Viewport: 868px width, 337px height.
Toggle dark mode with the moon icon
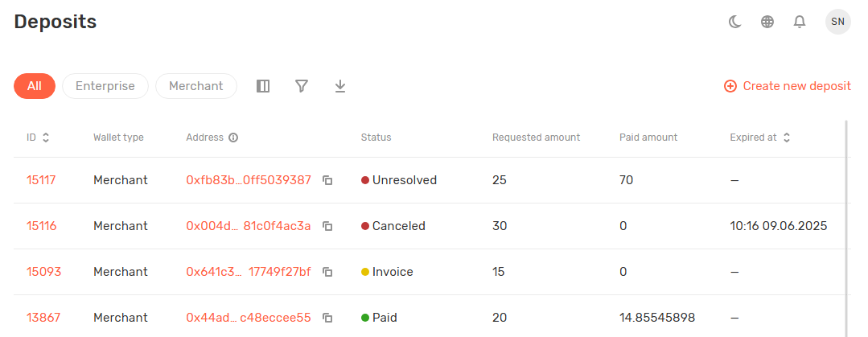[x=734, y=23]
